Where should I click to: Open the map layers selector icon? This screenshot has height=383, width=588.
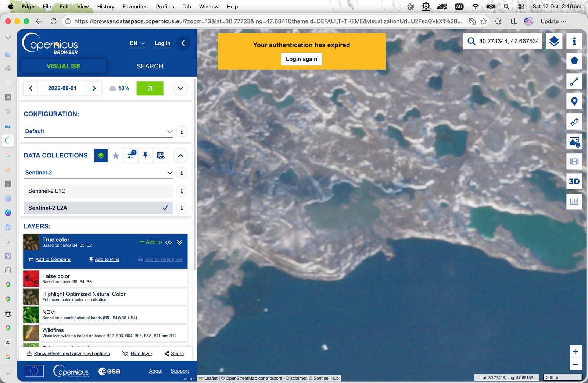(554, 41)
